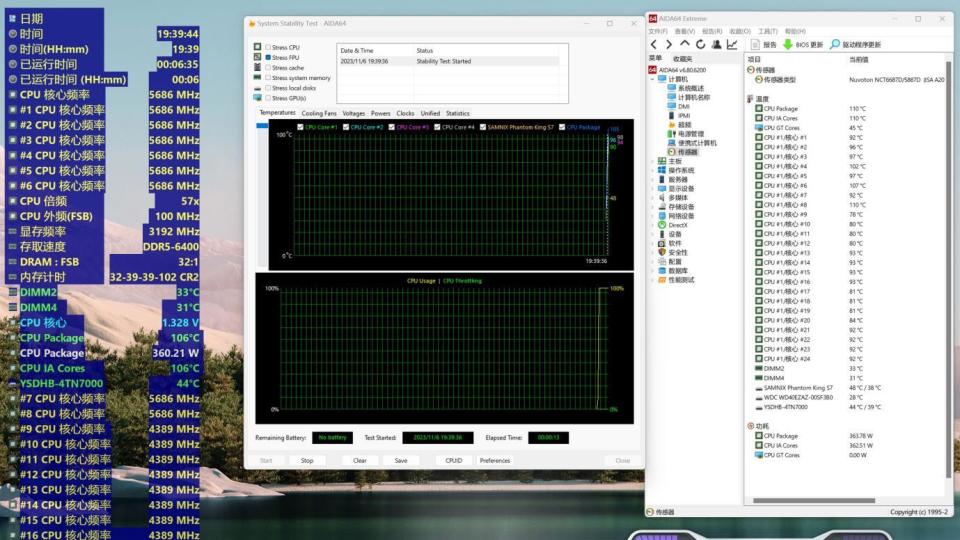
Task: Toggle CPU Core #1 graph checkbox
Action: [x=300, y=127]
